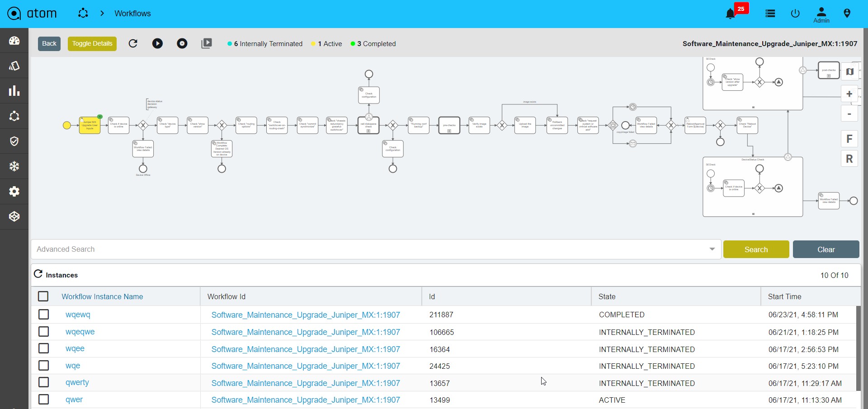Open the qwer instance link
This screenshot has width=868, height=409.
click(x=74, y=400)
